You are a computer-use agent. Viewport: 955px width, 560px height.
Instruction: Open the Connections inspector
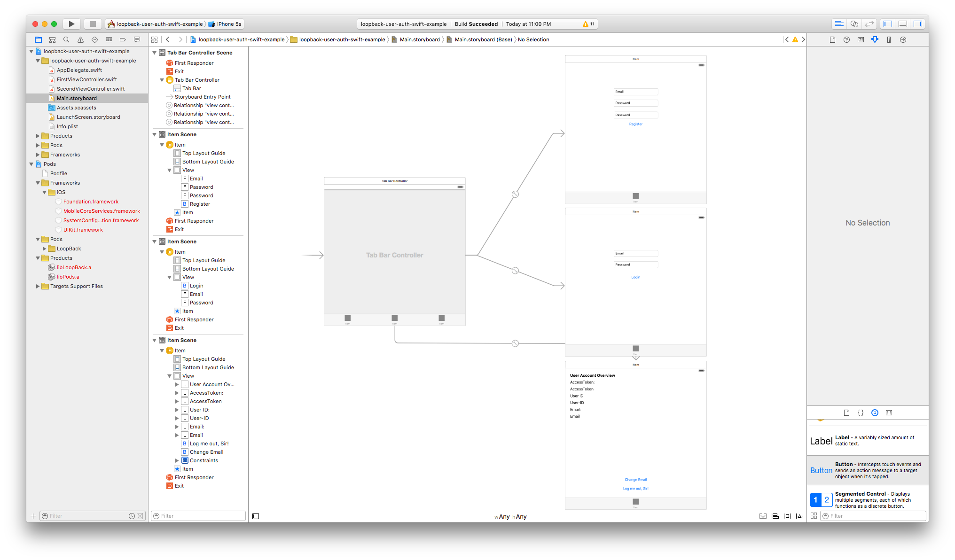[903, 40]
